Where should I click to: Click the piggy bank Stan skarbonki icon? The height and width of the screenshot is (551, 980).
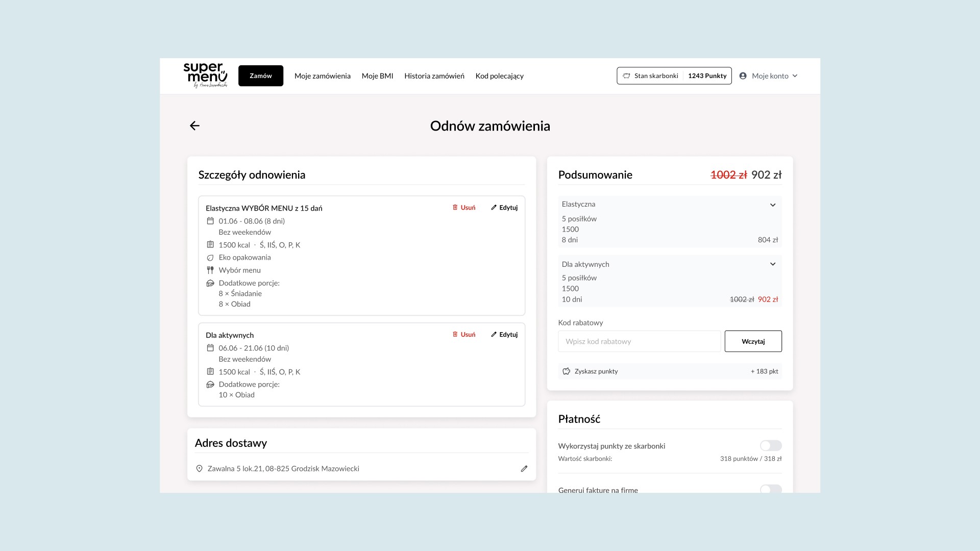[626, 76]
